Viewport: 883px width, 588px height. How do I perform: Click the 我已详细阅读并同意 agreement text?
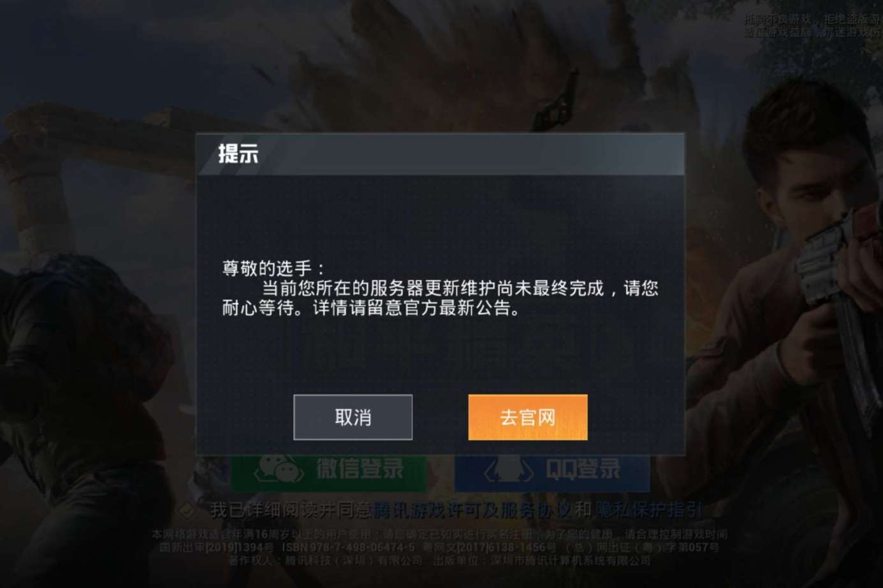tap(291, 510)
